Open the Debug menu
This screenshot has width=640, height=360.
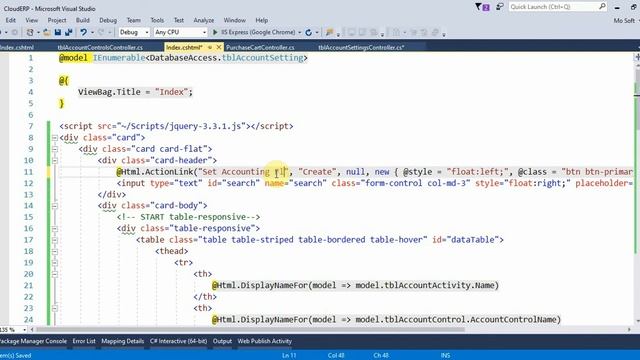click(108, 20)
